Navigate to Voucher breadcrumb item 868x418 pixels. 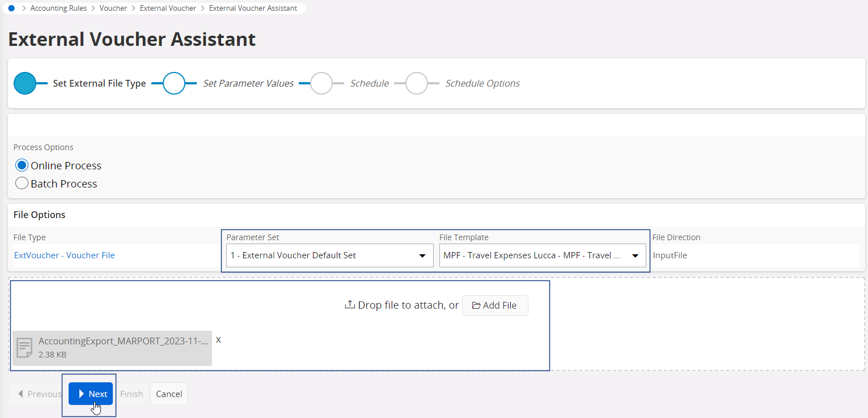click(x=113, y=8)
